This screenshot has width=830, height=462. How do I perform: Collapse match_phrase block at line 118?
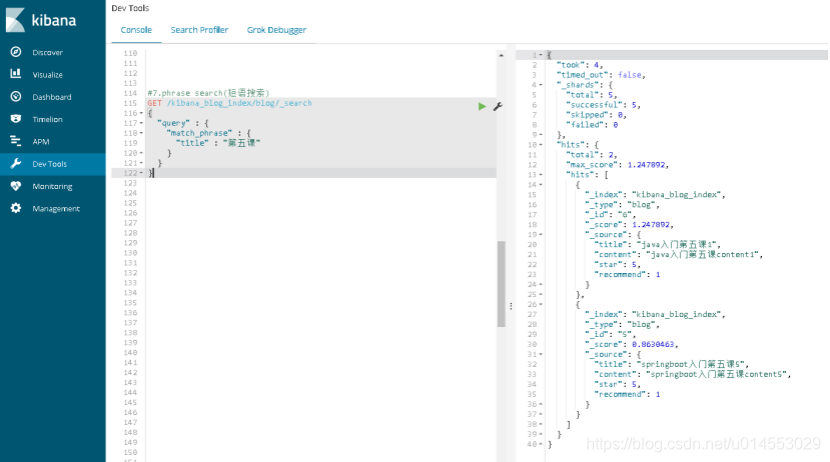click(141, 133)
